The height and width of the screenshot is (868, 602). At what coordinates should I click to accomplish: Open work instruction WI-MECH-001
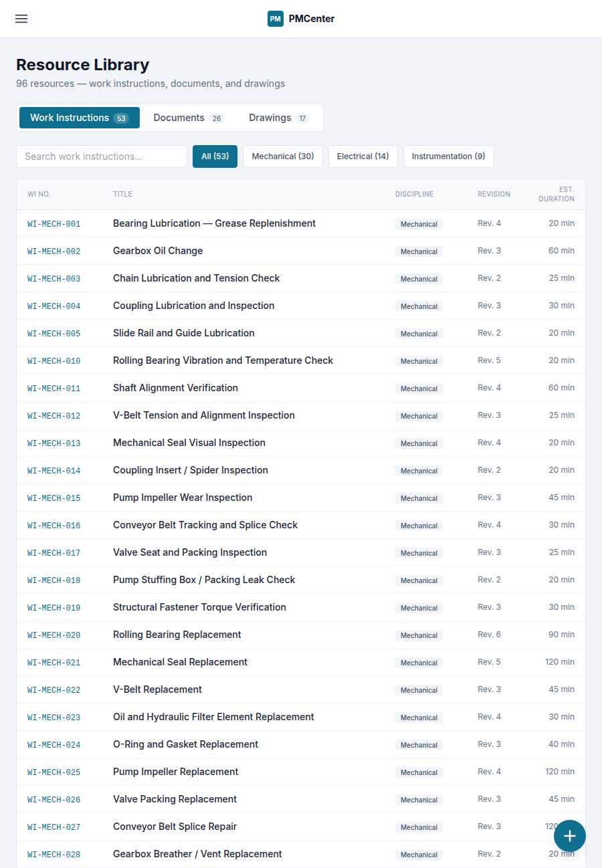54,223
